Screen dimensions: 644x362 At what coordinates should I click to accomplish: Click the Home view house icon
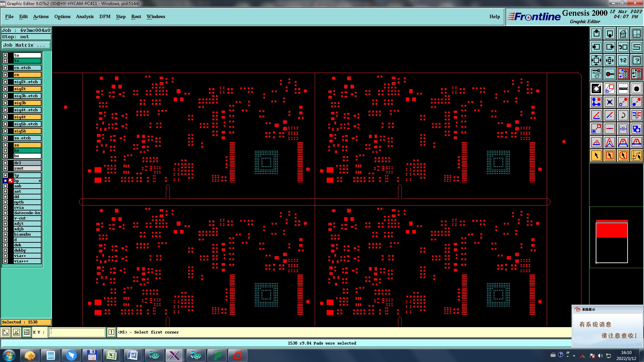tap(623, 34)
